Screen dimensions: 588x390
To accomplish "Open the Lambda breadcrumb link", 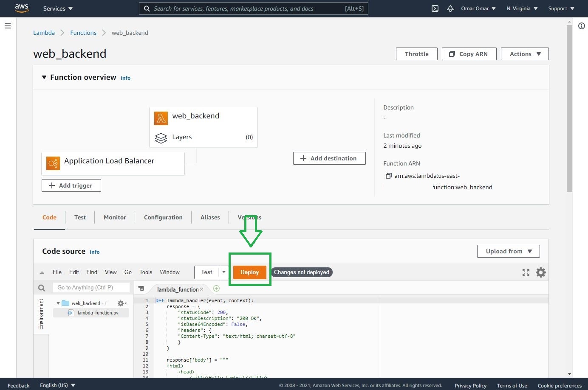I will click(44, 33).
